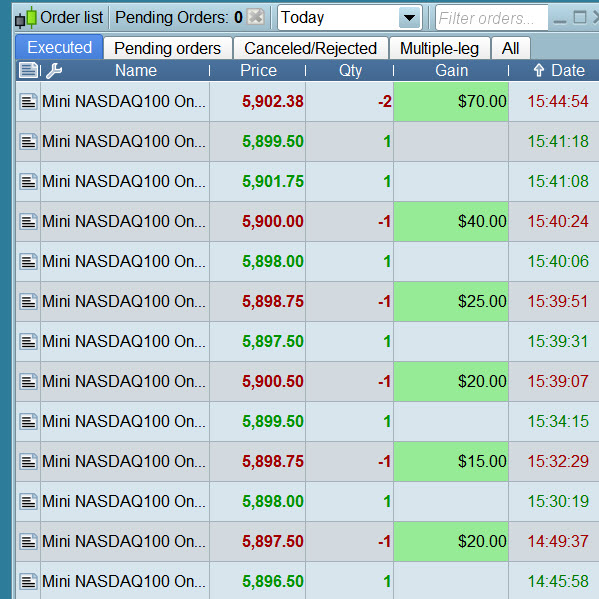Open details icon for 15:34:15 order
599x599 pixels.
(28, 421)
